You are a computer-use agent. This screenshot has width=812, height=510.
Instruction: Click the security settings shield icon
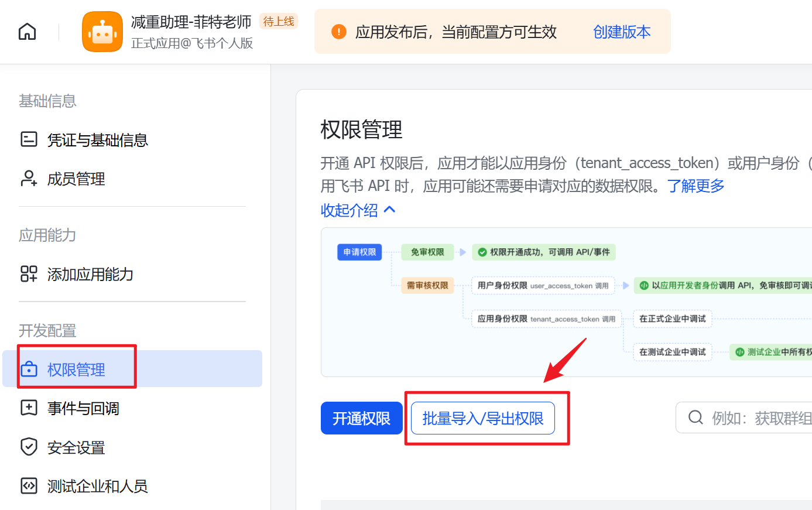pos(29,447)
